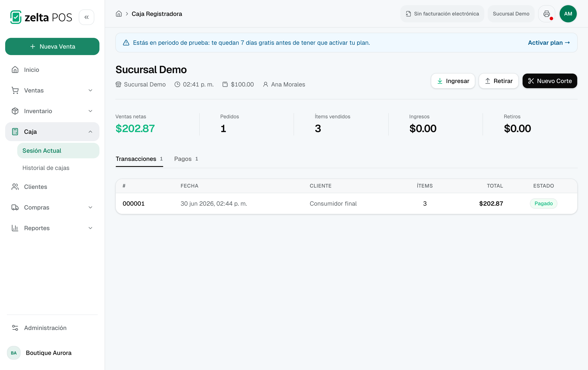The height and width of the screenshot is (370, 588).
Task: Click Caja Registradora breadcrumb text
Action: click(157, 14)
